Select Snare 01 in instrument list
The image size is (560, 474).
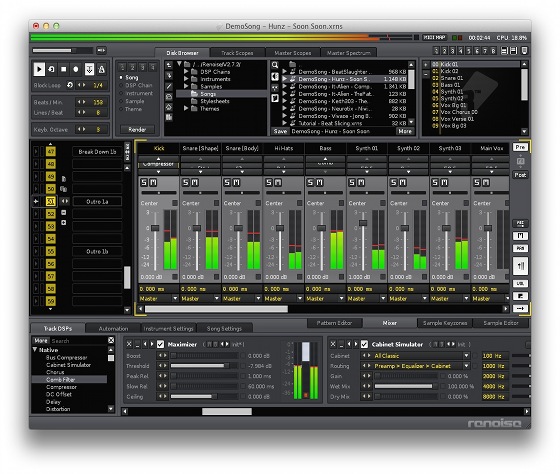[451, 78]
